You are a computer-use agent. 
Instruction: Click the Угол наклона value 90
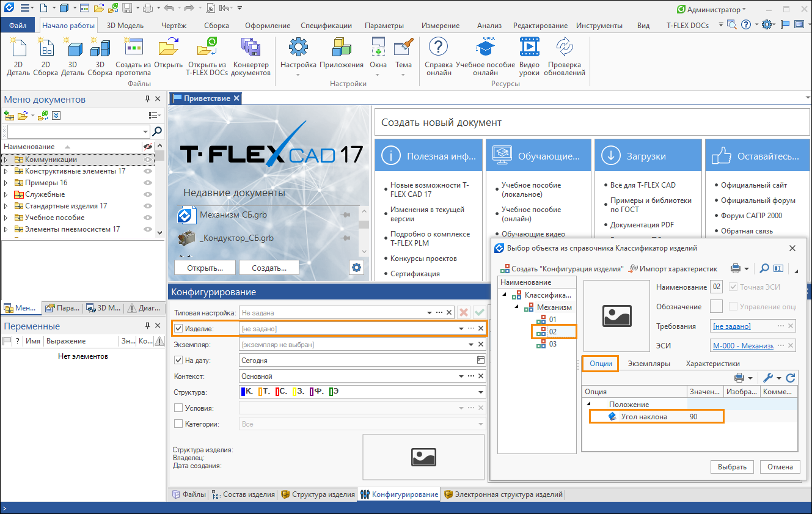(x=693, y=417)
